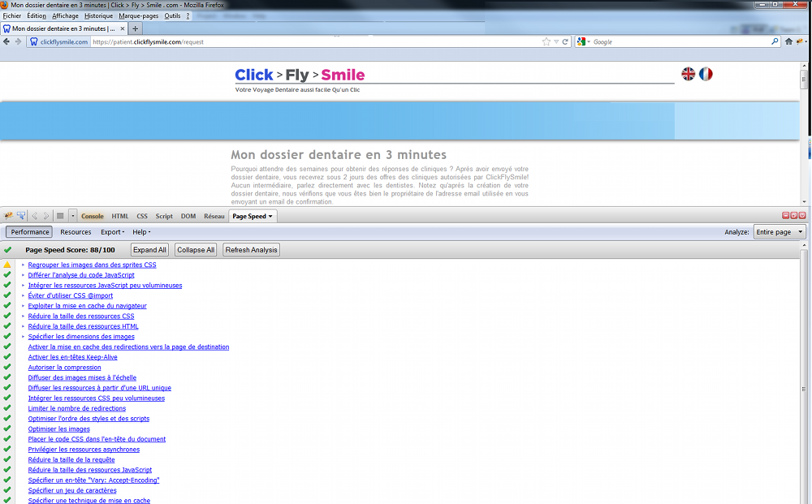This screenshot has height=504, width=812.
Task: Click the Firebug back arrow
Action: (35, 216)
